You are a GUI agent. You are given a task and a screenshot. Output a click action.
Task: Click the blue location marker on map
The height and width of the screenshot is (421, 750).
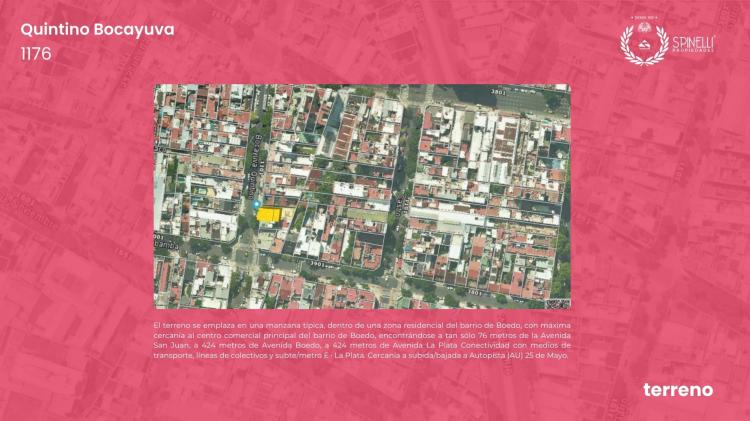point(256,205)
